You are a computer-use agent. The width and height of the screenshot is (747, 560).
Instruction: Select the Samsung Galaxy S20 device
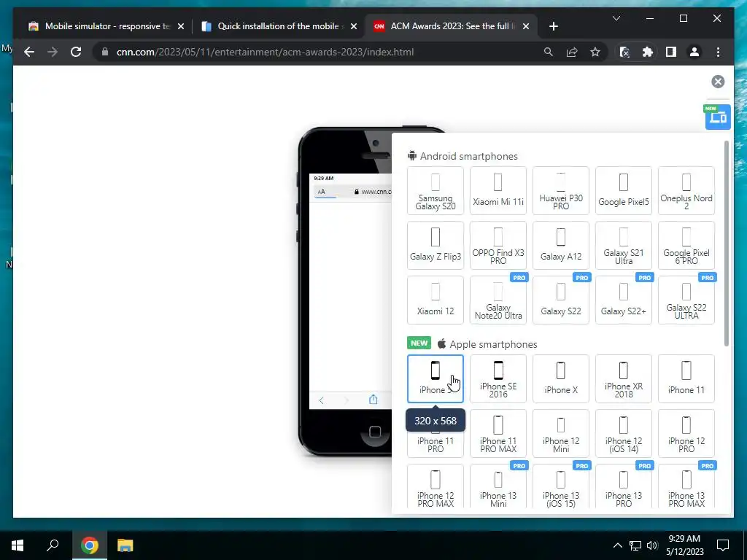tap(436, 191)
